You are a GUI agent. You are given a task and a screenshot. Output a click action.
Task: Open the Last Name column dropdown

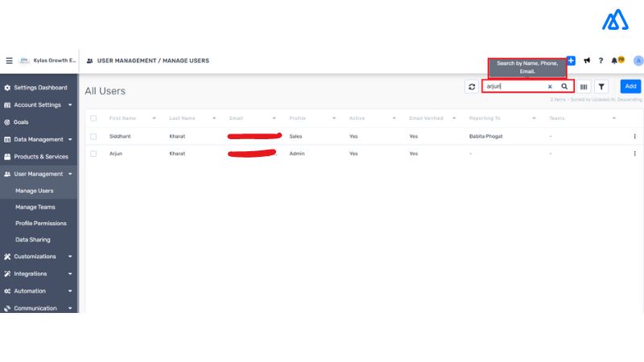[x=214, y=118]
